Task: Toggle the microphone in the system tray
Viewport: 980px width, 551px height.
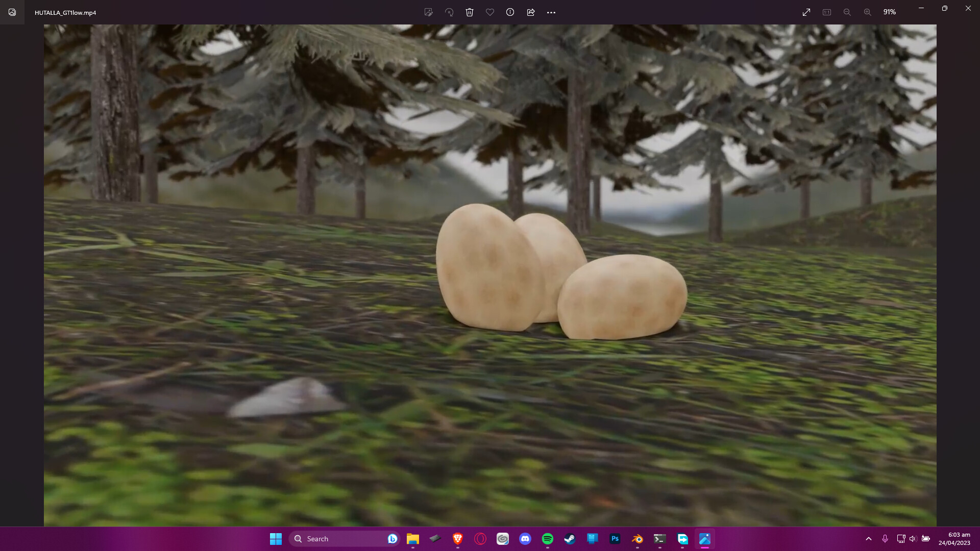Action: tap(886, 538)
